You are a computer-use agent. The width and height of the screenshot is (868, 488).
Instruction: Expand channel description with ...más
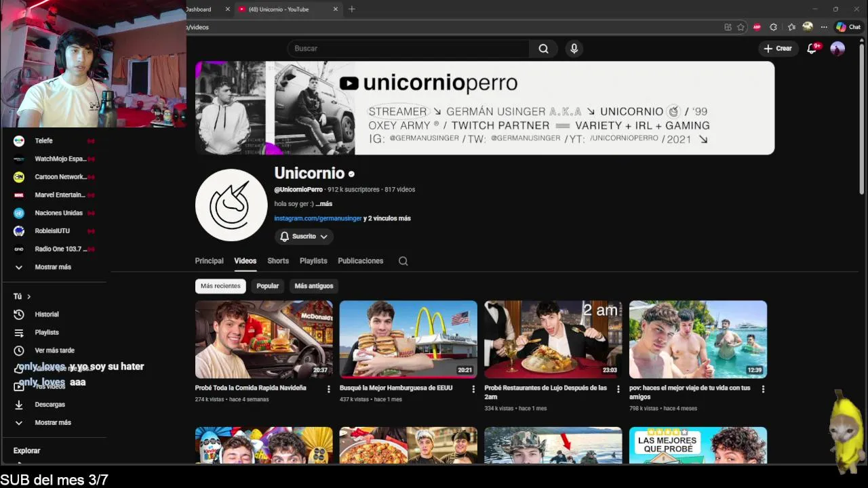[x=324, y=204]
